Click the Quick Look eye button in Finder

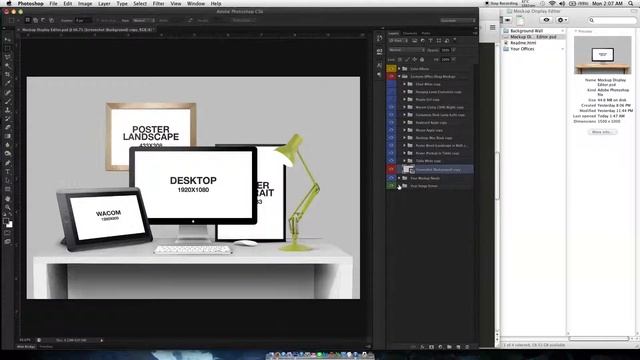pos(547,20)
